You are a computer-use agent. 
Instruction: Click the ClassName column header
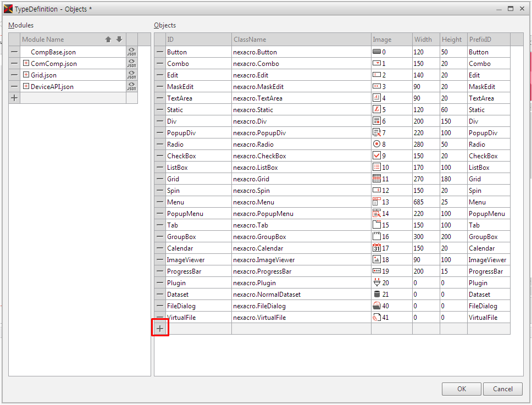tap(301, 40)
